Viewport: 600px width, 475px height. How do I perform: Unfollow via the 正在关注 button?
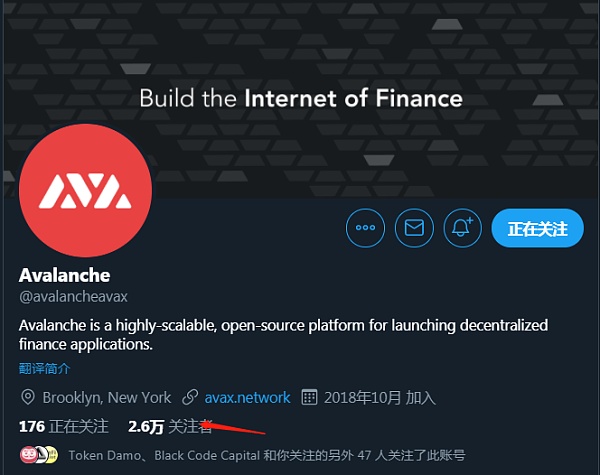[x=537, y=228]
